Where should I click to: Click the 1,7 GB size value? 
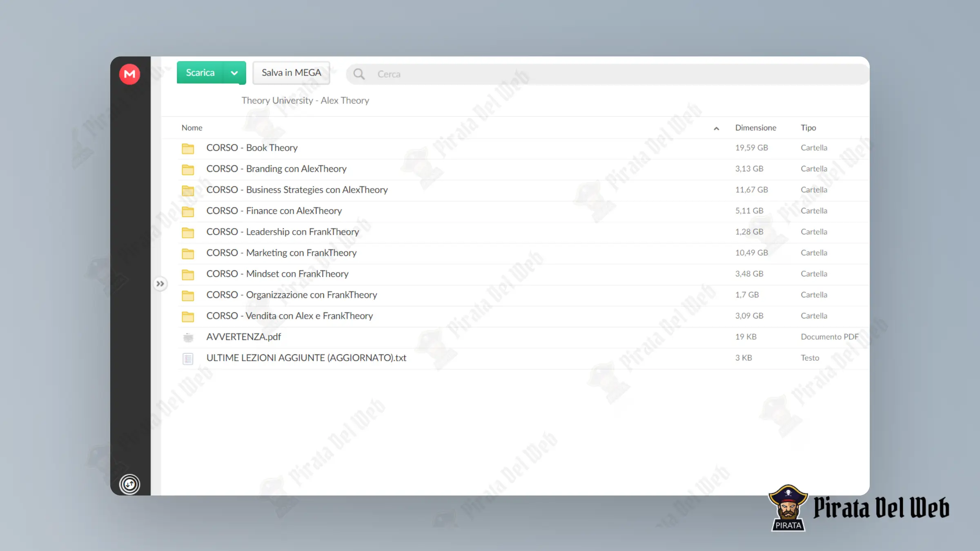(747, 295)
